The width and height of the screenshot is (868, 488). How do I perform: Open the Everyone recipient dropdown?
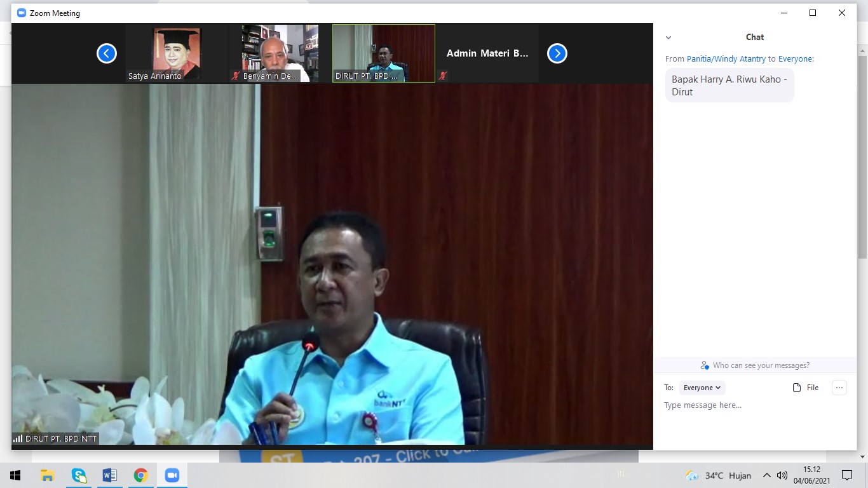click(x=702, y=388)
